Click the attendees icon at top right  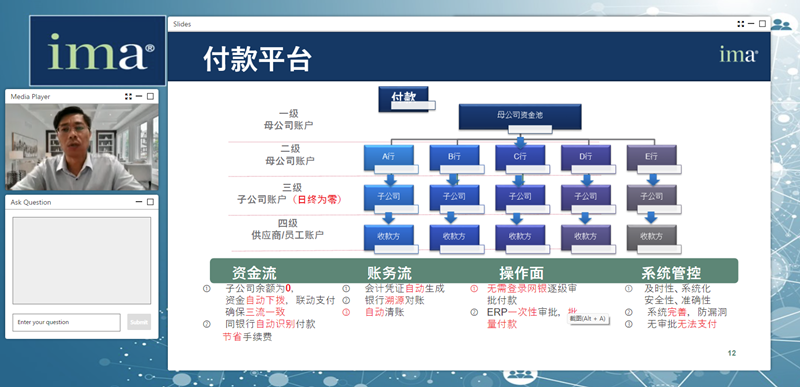(781, 24)
